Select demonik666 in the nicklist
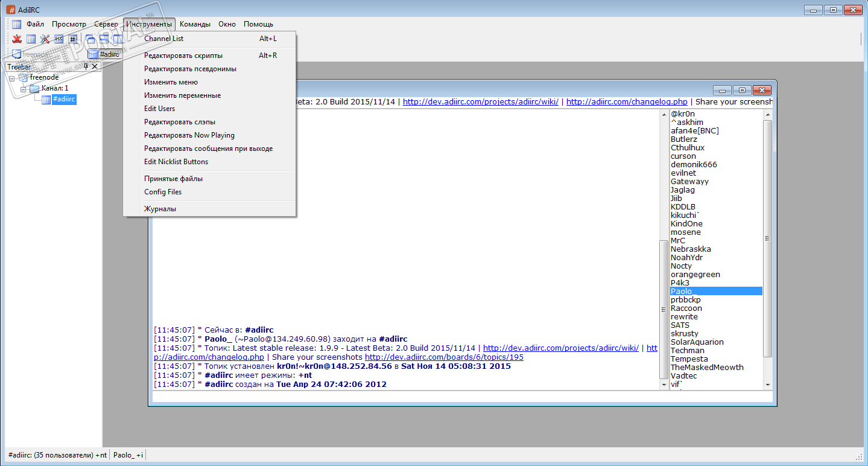 (694, 164)
